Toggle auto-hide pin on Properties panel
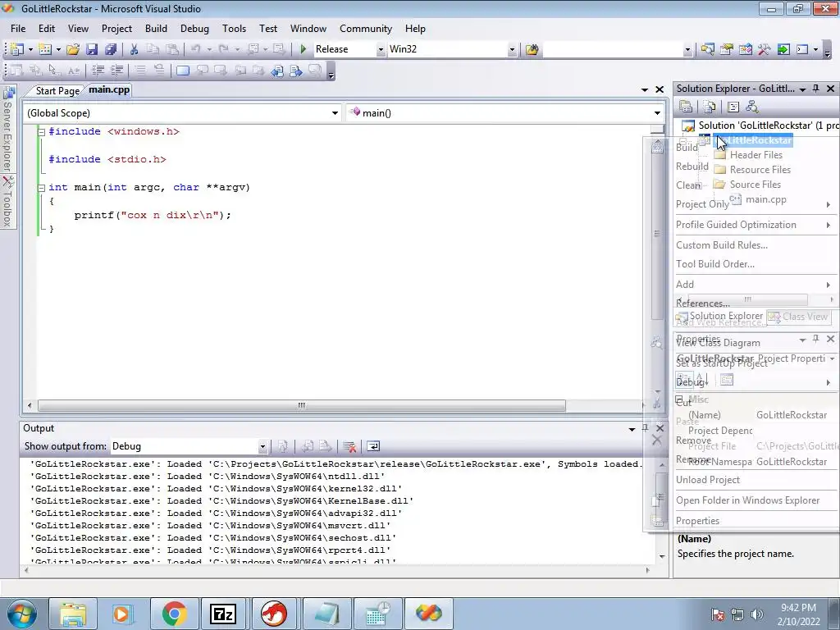 [816, 339]
